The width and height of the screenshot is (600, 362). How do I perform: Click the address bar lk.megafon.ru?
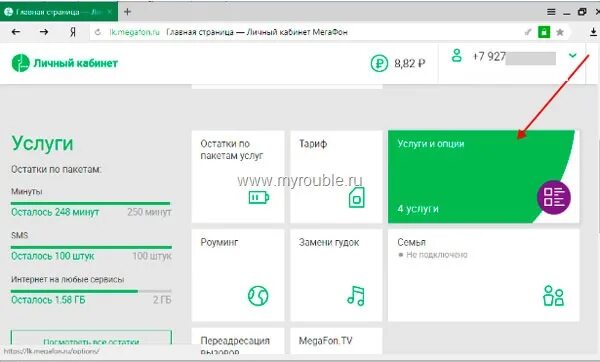(134, 32)
